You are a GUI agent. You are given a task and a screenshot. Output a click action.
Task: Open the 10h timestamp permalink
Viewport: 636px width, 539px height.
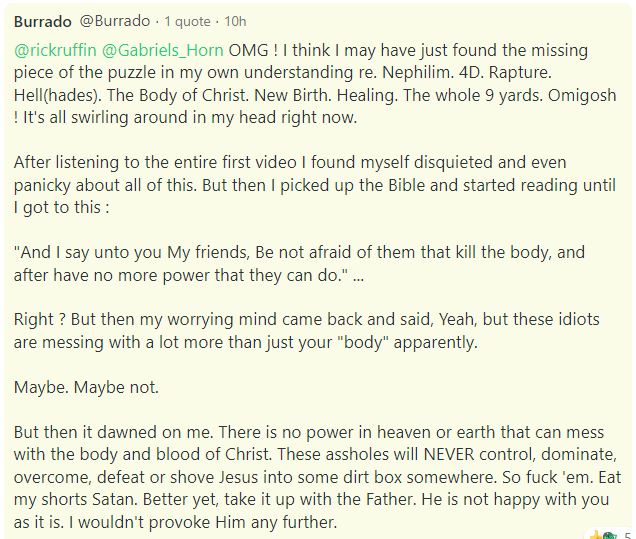point(235,21)
